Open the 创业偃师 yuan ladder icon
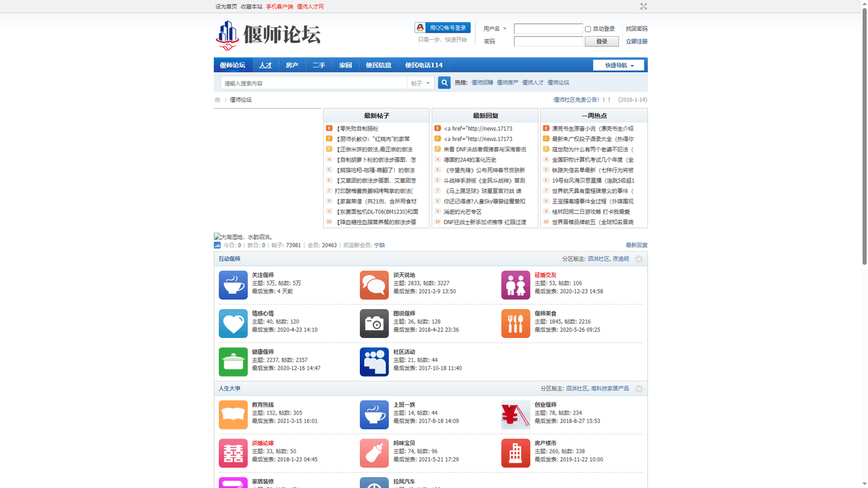 [x=516, y=415]
